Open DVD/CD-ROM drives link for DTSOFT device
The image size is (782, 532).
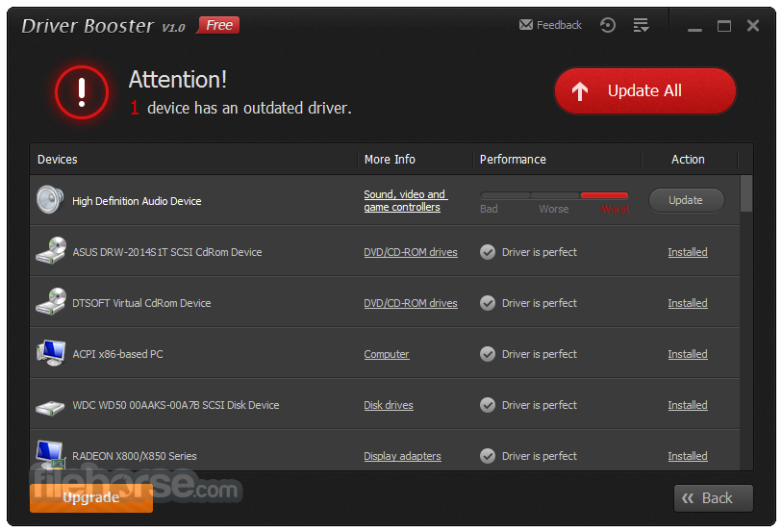[x=411, y=303]
